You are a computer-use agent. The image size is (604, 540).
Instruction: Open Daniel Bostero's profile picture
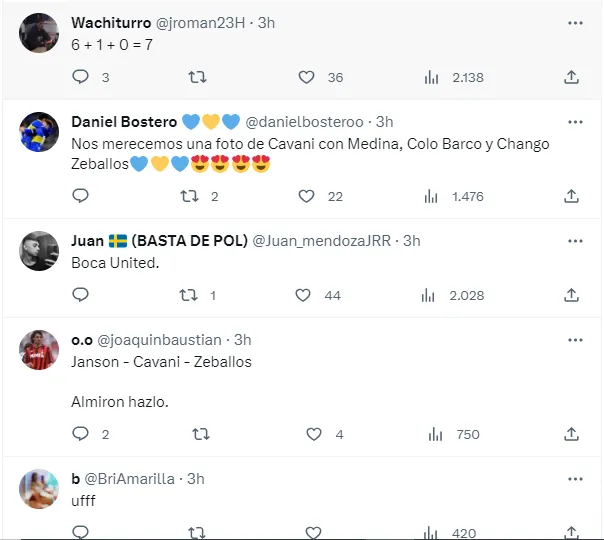tap(40, 131)
